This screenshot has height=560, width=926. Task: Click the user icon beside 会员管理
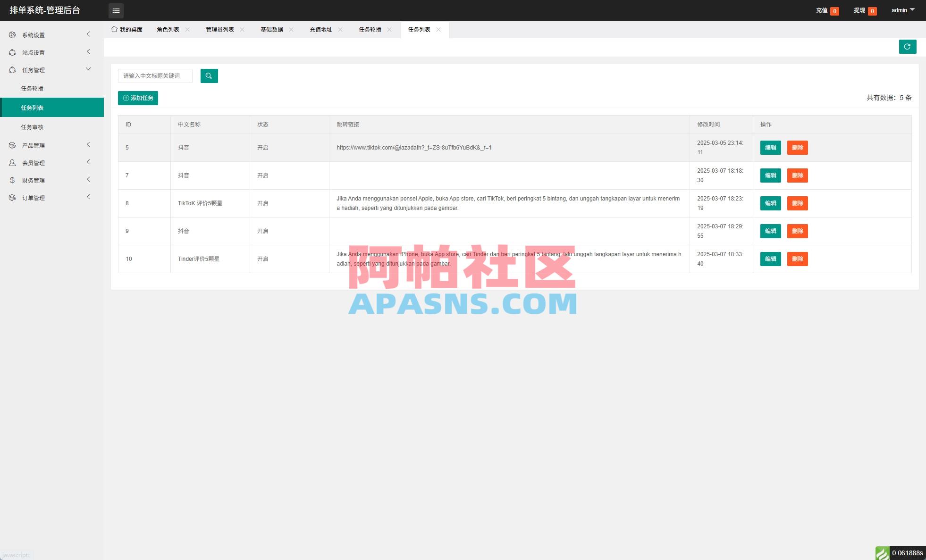[12, 162]
